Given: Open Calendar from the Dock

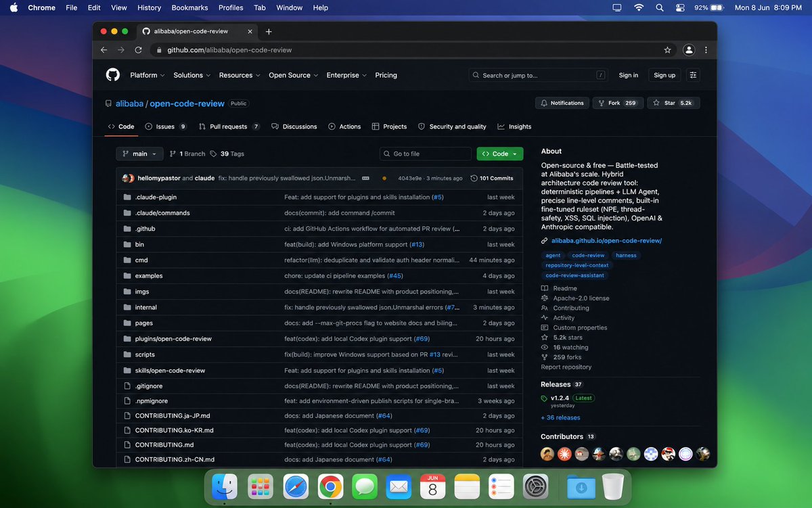Looking at the screenshot, I should (433, 486).
